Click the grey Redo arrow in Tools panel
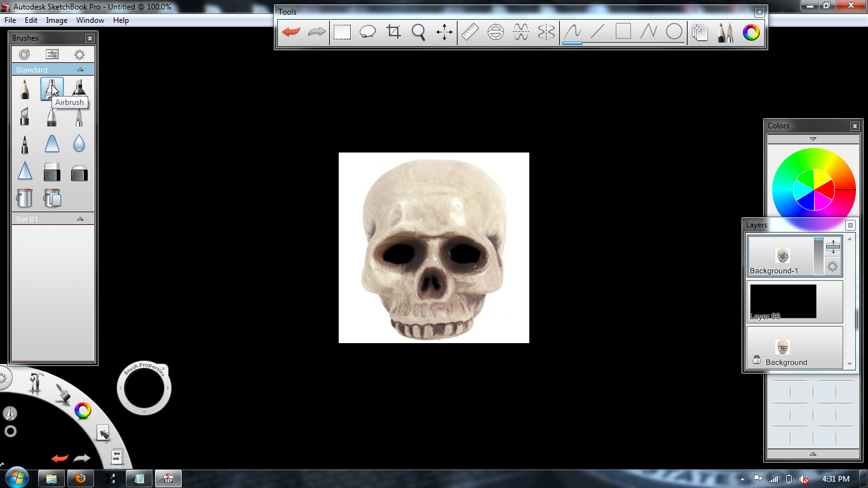 pyautogui.click(x=316, y=32)
